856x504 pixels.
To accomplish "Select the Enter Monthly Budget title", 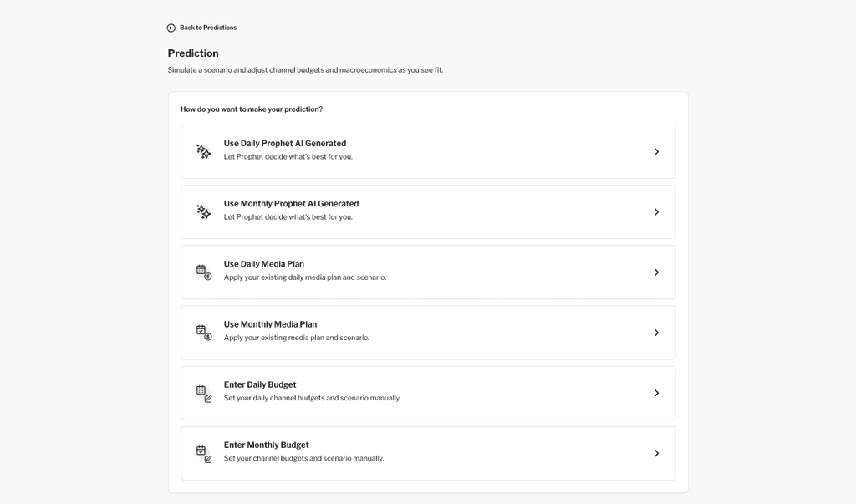I will tap(266, 445).
